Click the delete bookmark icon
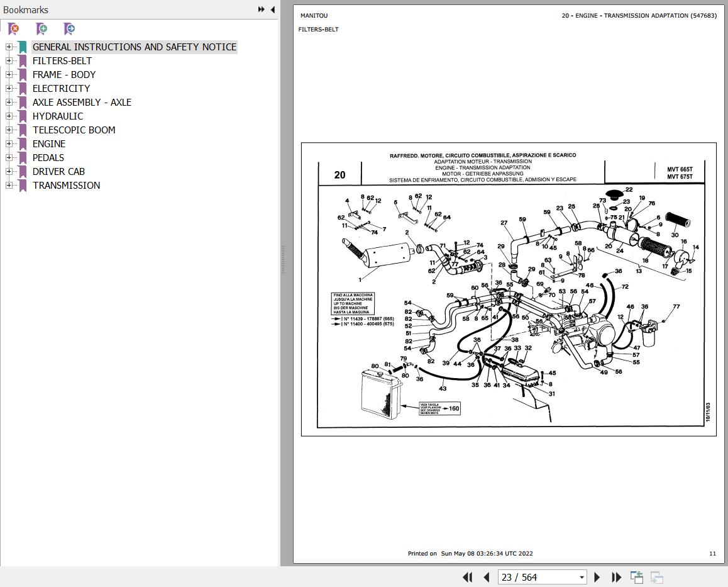 pos(13,29)
